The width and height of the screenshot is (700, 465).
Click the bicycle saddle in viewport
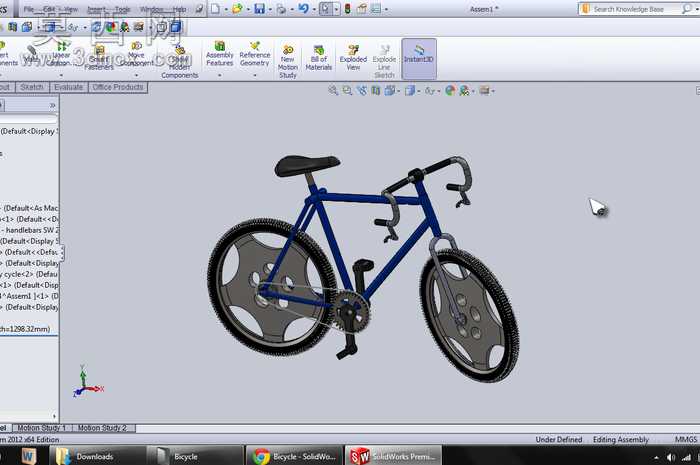[x=306, y=165]
